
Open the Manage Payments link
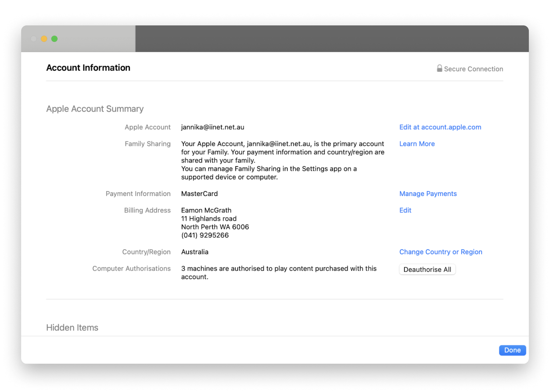428,194
